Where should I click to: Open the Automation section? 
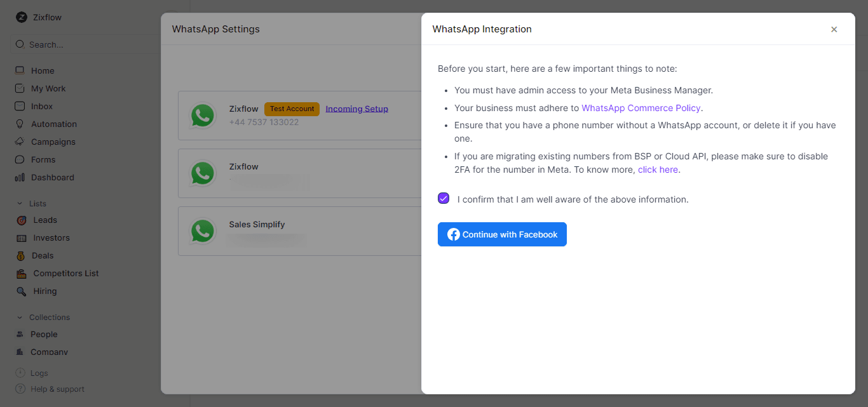(20, 124)
